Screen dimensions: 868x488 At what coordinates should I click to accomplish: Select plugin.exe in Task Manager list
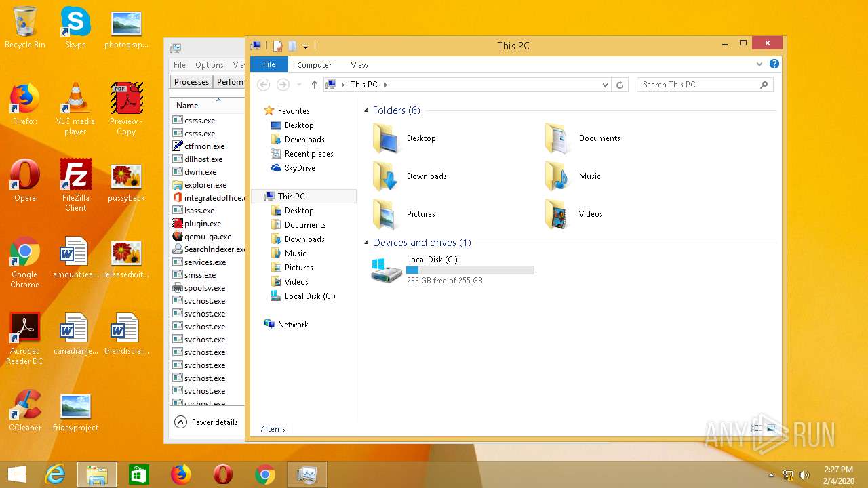tap(207, 224)
